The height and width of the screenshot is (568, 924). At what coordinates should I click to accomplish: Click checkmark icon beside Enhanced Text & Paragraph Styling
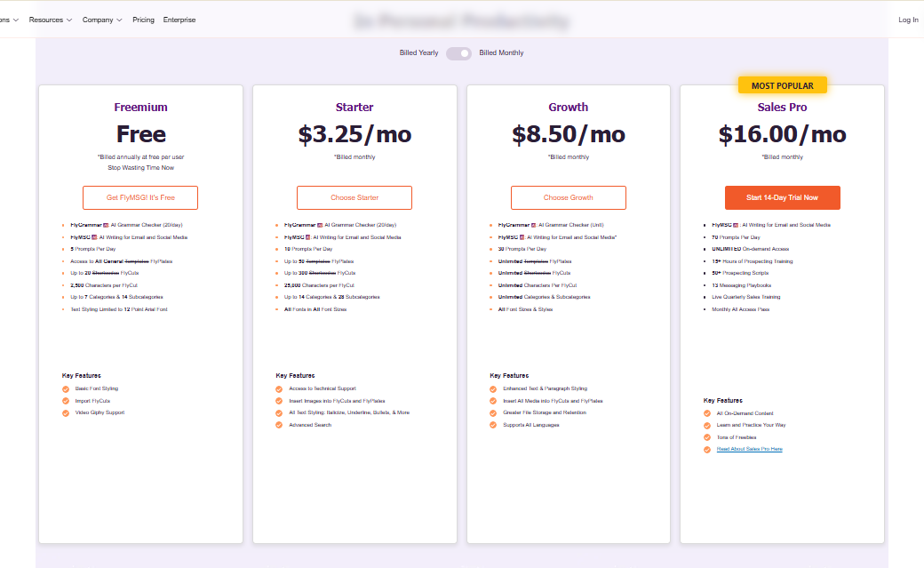(493, 389)
